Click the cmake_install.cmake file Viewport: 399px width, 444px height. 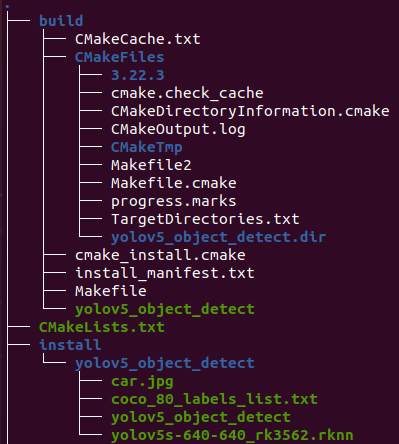pos(160,255)
